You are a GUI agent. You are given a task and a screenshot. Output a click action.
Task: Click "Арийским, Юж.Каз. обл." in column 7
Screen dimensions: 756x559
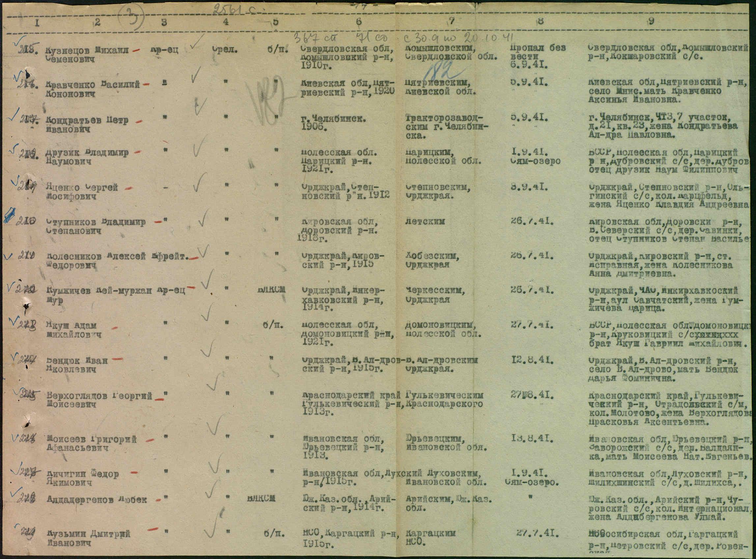pos(448,503)
